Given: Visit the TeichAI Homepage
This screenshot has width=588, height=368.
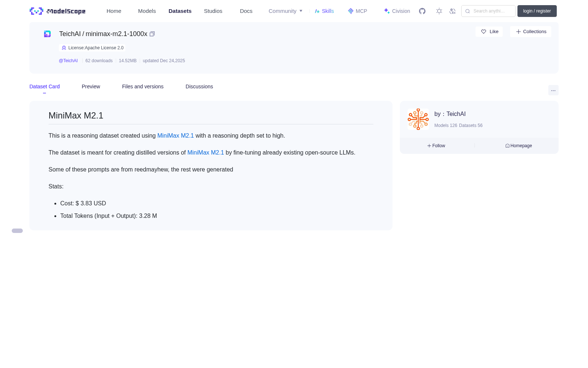Looking at the screenshot, I should coord(519,146).
